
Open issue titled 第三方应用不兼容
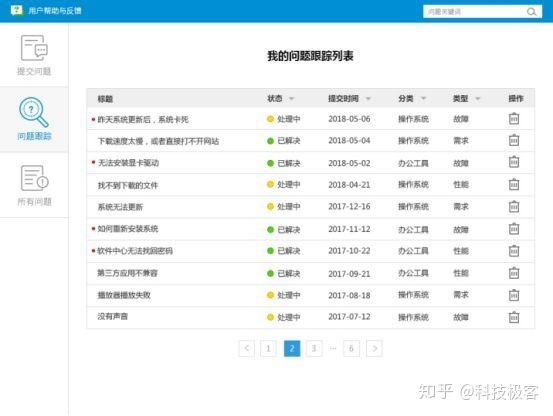click(x=127, y=273)
